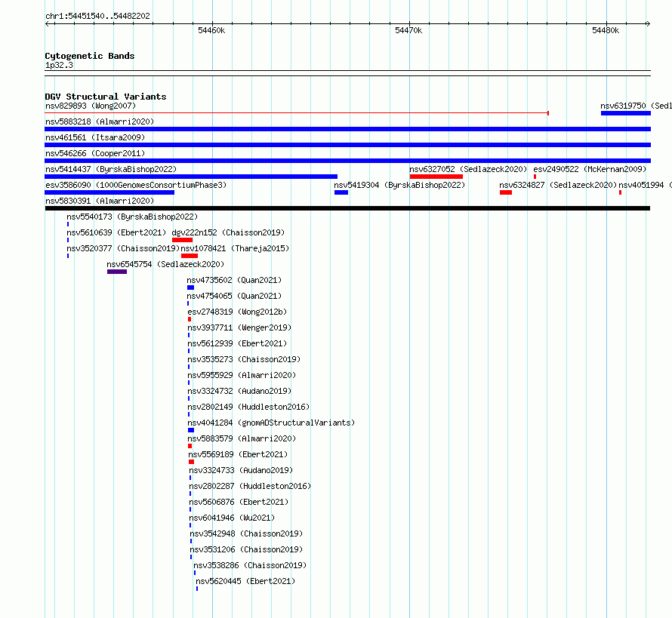Select the nsv5883218 (Almarri2020) blue bar
The height and width of the screenshot is (618, 672).
click(347, 129)
